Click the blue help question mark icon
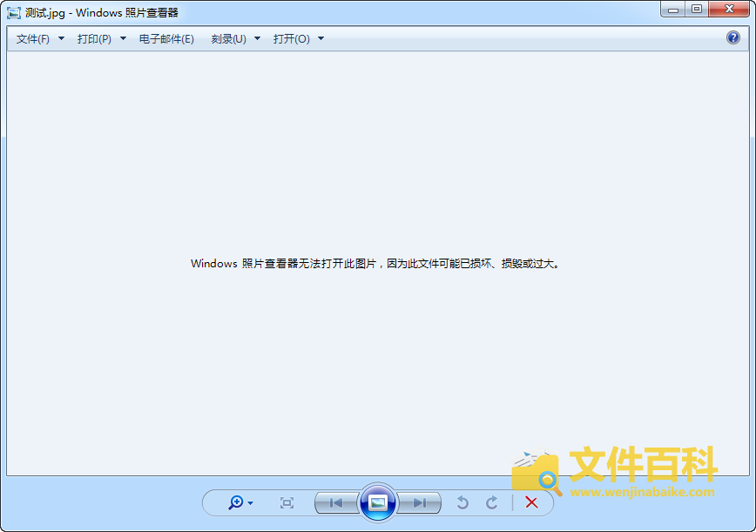This screenshot has width=756, height=532. coord(732,37)
